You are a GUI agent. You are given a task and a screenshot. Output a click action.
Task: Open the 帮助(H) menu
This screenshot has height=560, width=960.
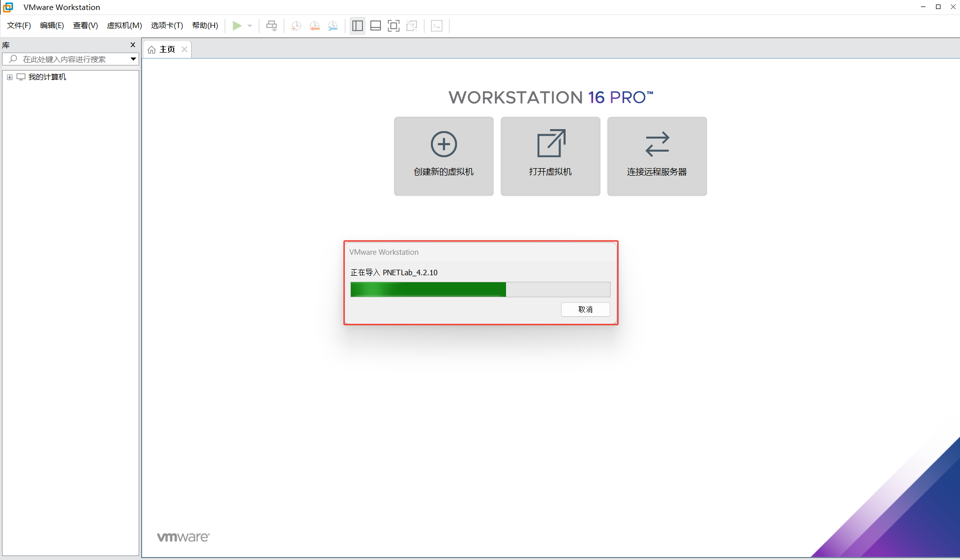tap(205, 26)
